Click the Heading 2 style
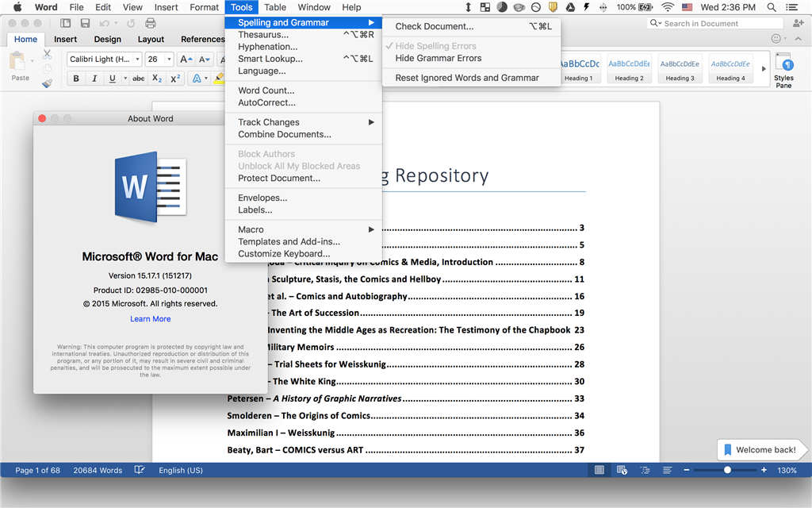Screen dimensions: 812x508 pyautogui.click(x=629, y=69)
